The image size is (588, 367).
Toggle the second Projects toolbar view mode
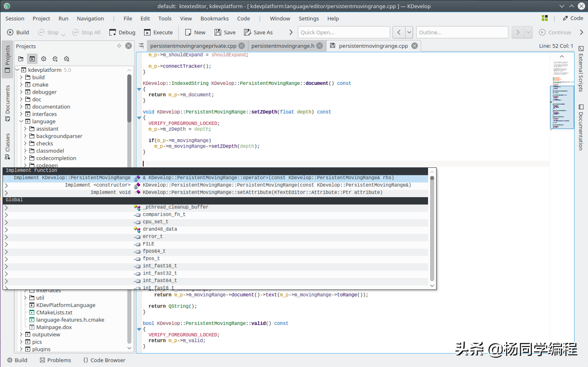click(x=31, y=58)
